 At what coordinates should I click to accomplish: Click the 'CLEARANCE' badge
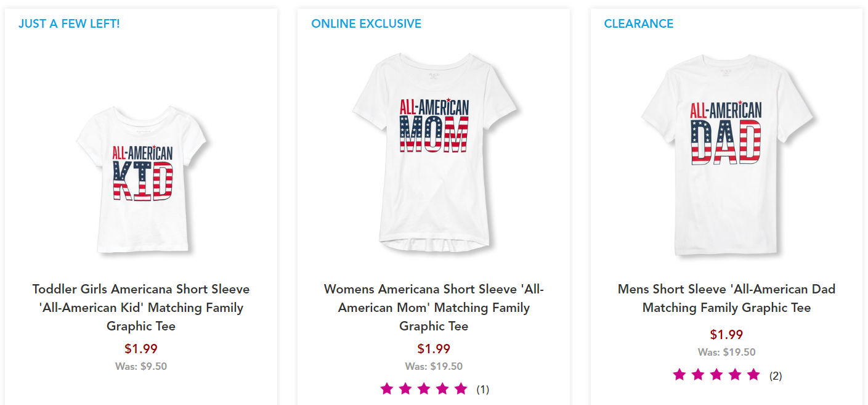(x=638, y=24)
